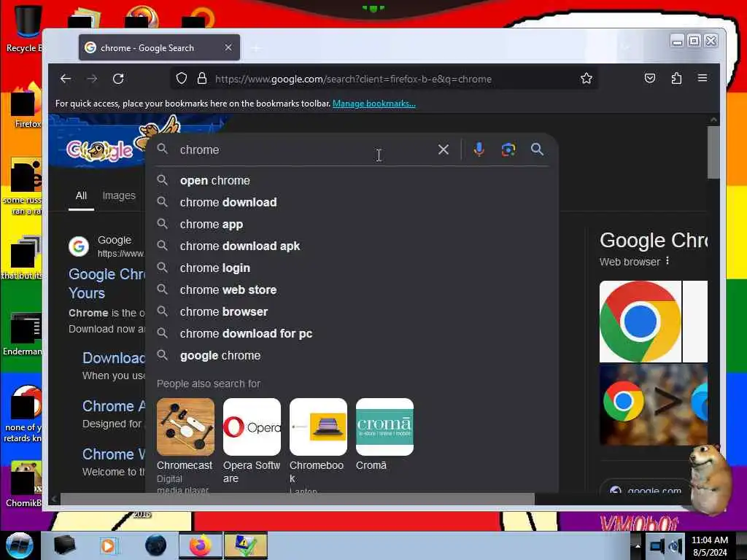This screenshot has width=747, height=560.
Task: Open the Firefox hamburger application menu
Action: (703, 77)
